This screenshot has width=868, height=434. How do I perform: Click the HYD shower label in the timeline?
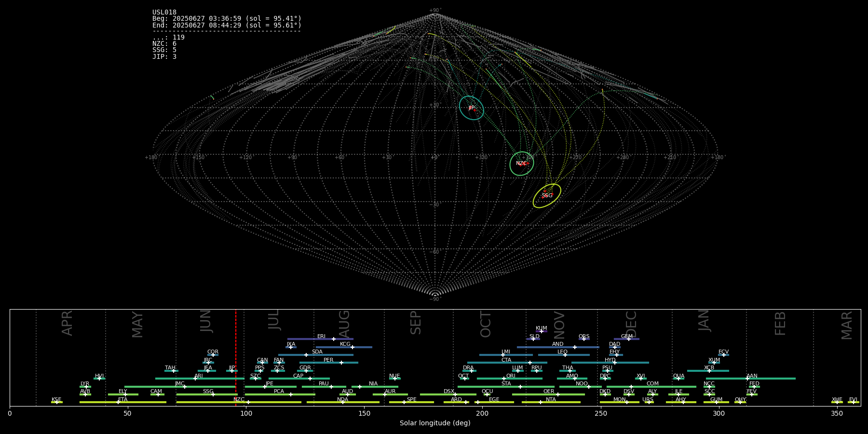coord(610,360)
